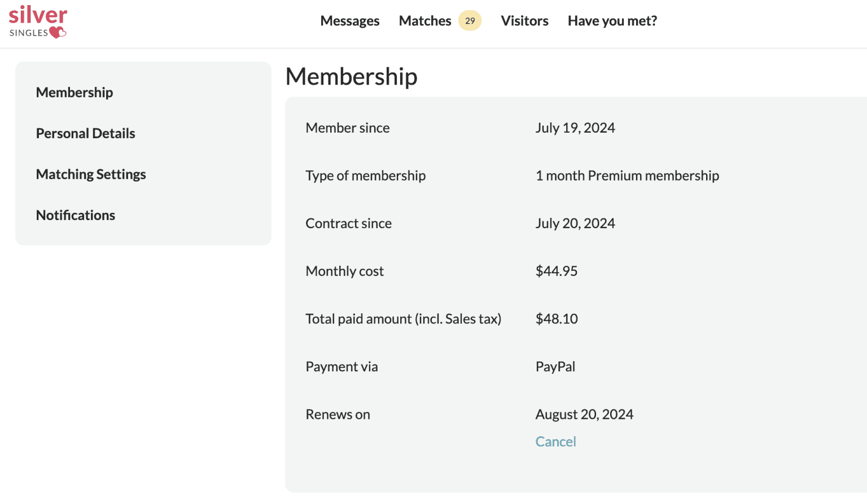Click the Cancel membership link
867x504 pixels.
(x=555, y=441)
